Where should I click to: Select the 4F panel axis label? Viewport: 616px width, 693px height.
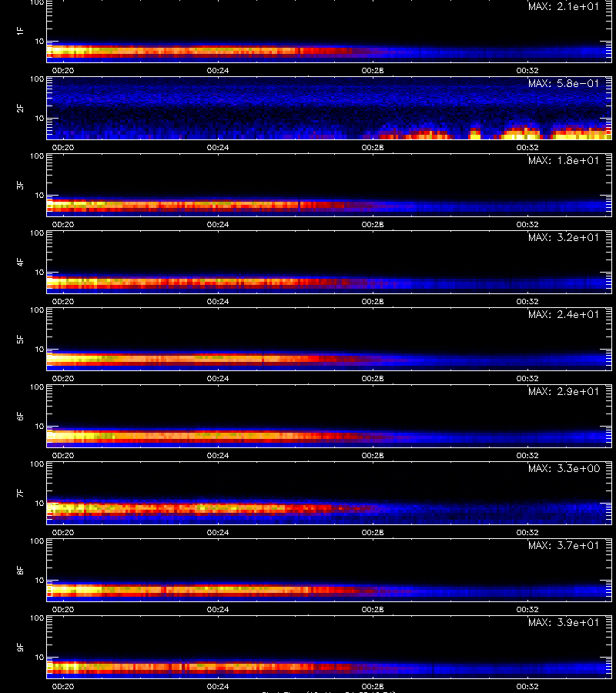tap(20, 262)
